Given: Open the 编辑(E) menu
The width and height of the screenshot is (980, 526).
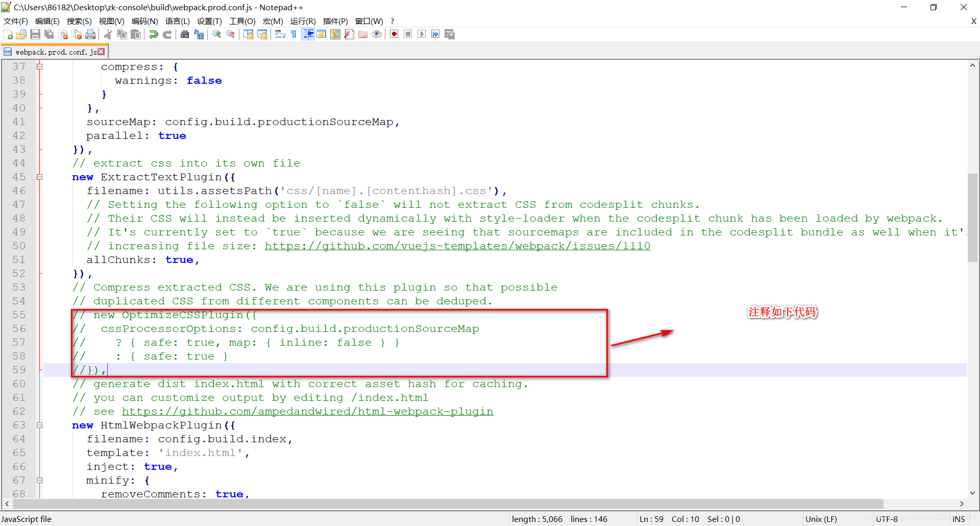Looking at the screenshot, I should pos(47,21).
